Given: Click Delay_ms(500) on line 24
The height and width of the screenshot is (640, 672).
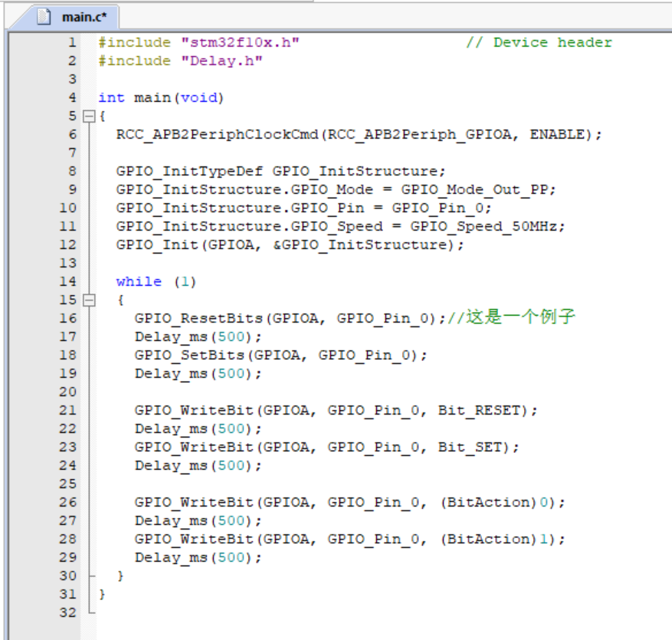Looking at the screenshot, I should (x=198, y=465).
